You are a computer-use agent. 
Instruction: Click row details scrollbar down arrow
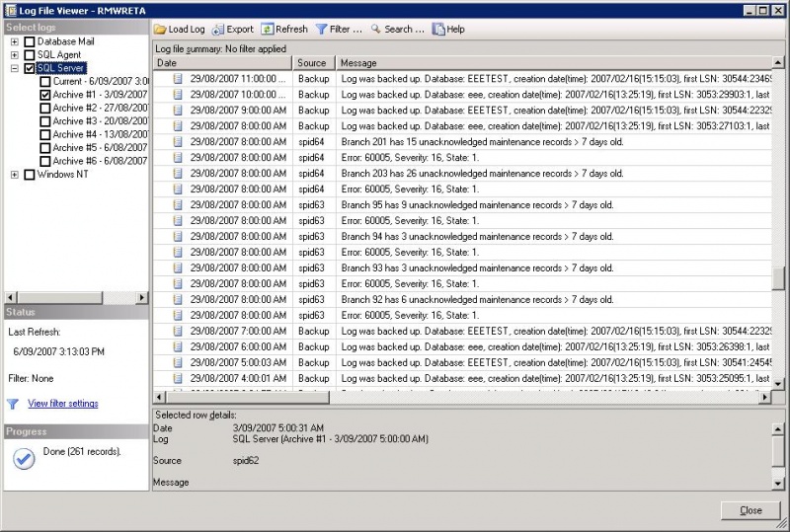coord(778,484)
